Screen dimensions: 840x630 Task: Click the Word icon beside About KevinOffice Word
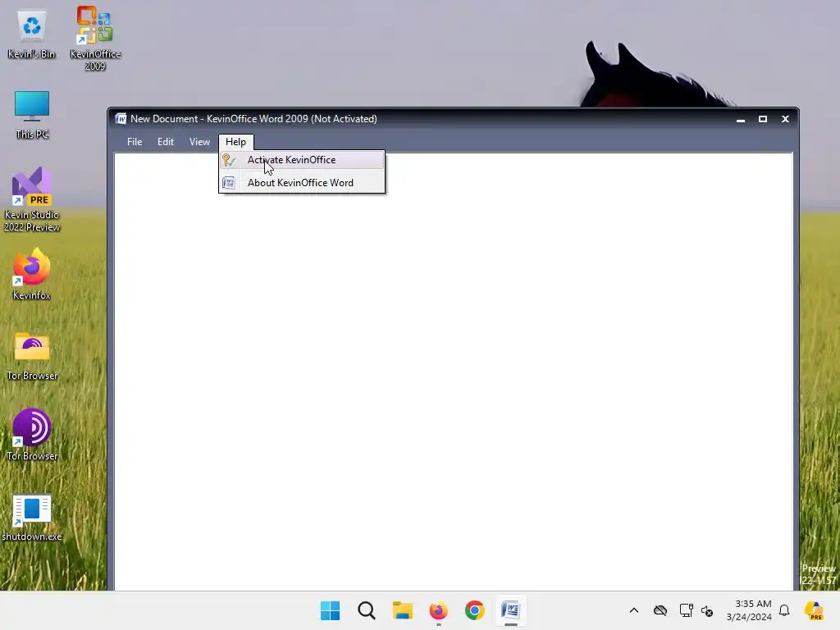pyautogui.click(x=229, y=183)
